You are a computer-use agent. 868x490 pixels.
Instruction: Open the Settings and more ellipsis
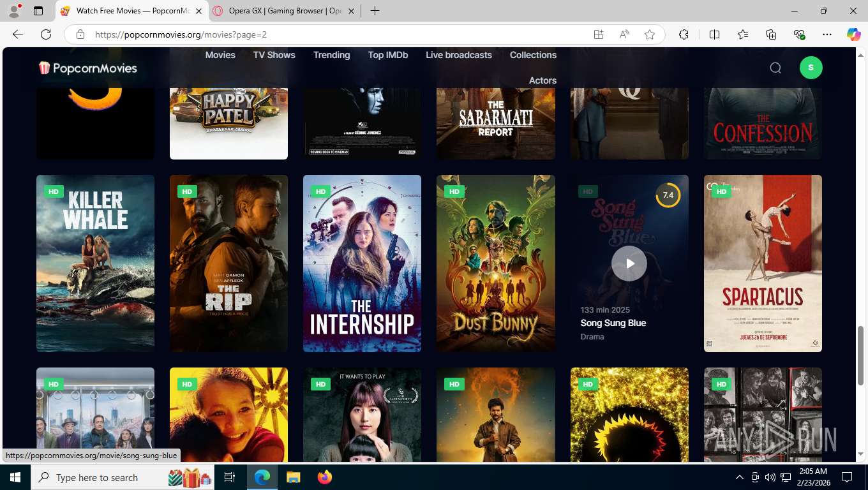tap(827, 34)
